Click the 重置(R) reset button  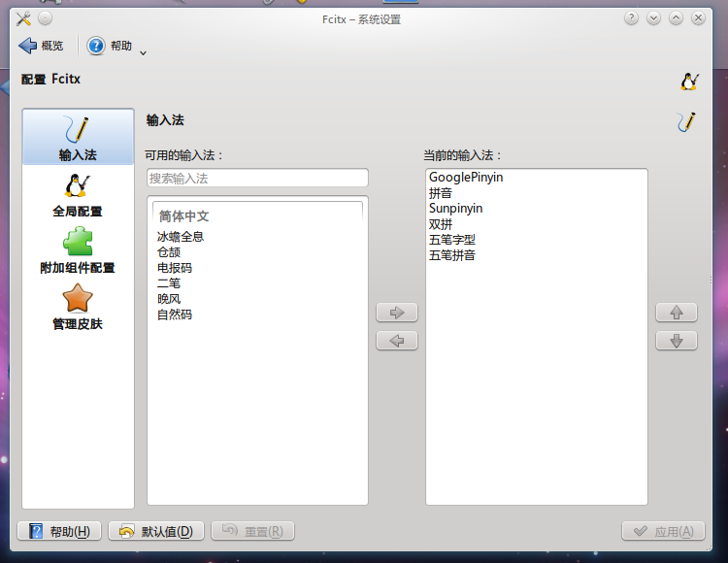pos(253,531)
